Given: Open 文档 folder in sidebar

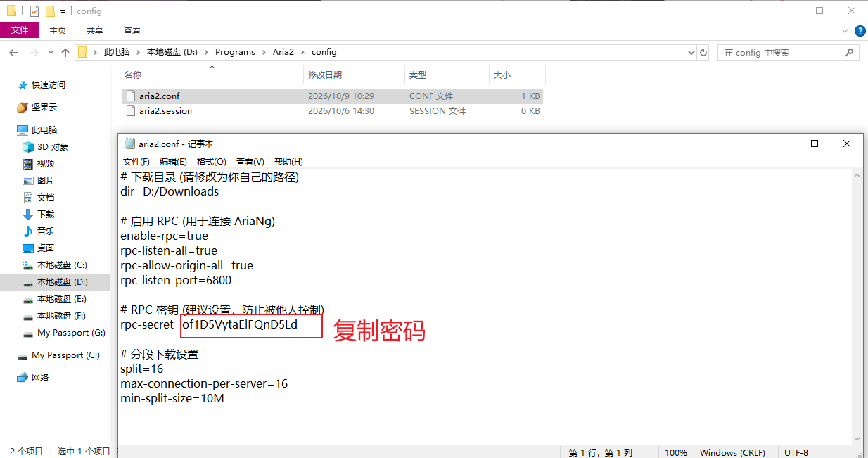Looking at the screenshot, I should pyautogui.click(x=46, y=198).
